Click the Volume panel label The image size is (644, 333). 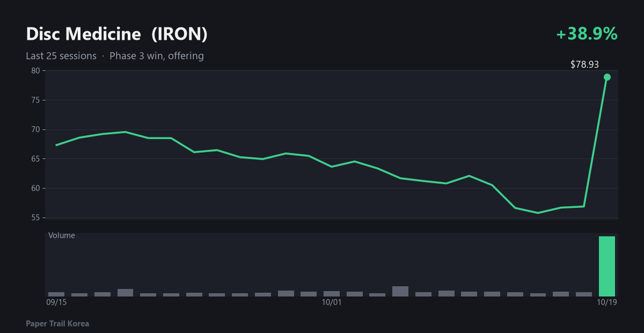pos(62,235)
